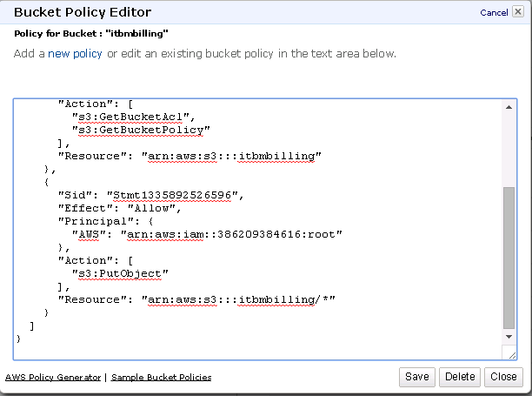Click the Sid value Stmt1335892526596
This screenshot has width=532, height=396.
tap(172, 195)
